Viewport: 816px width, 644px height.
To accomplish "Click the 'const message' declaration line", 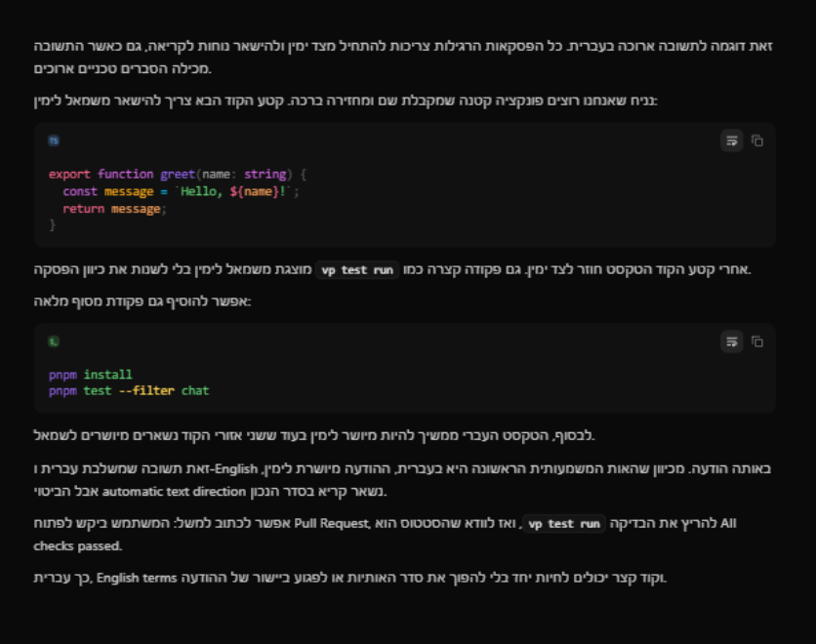I will [181, 191].
